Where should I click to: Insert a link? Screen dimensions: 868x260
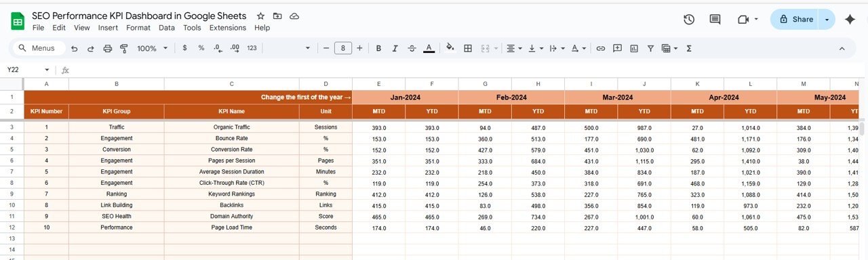pos(600,48)
